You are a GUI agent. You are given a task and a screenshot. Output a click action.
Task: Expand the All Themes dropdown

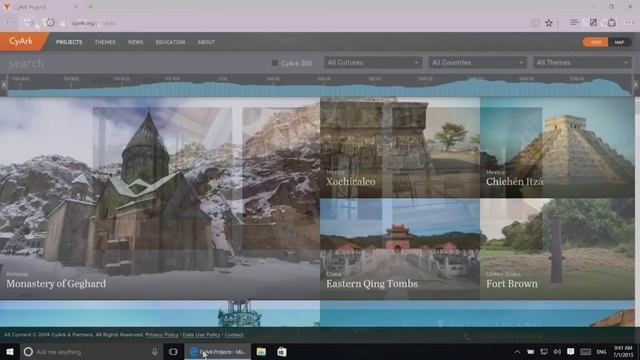pyautogui.click(x=582, y=62)
